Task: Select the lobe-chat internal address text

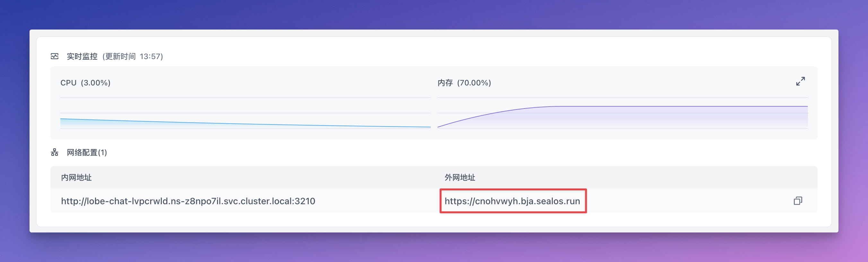Action: (188, 201)
